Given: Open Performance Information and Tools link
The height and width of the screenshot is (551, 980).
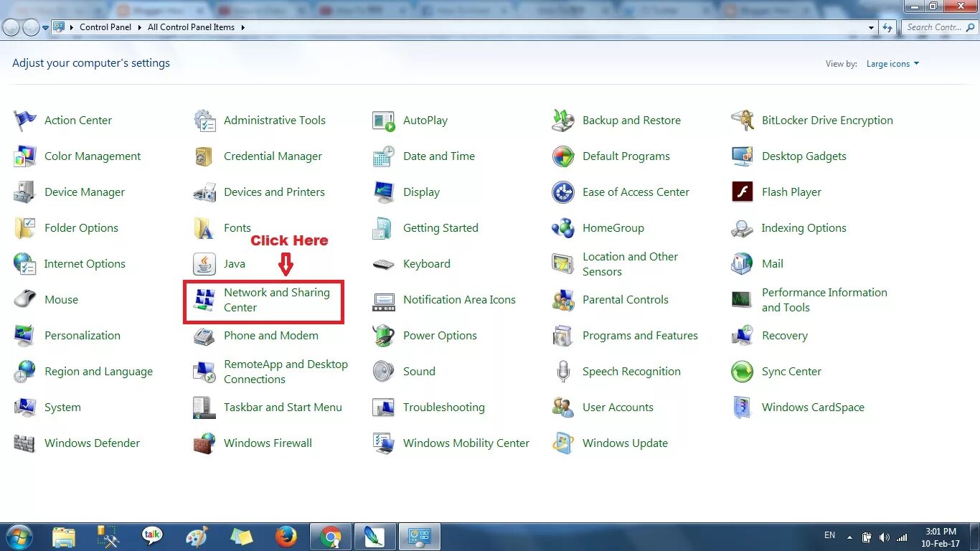Looking at the screenshot, I should 824,300.
